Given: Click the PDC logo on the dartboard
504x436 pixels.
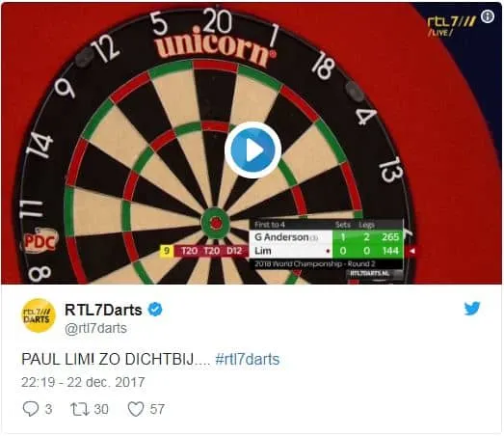Looking at the screenshot, I should (x=40, y=240).
